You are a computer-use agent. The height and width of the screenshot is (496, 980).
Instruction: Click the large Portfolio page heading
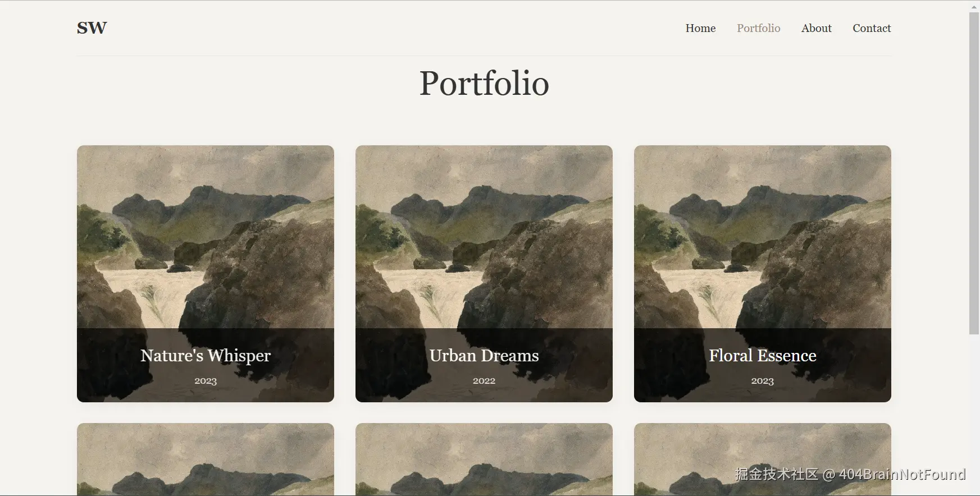click(x=484, y=83)
